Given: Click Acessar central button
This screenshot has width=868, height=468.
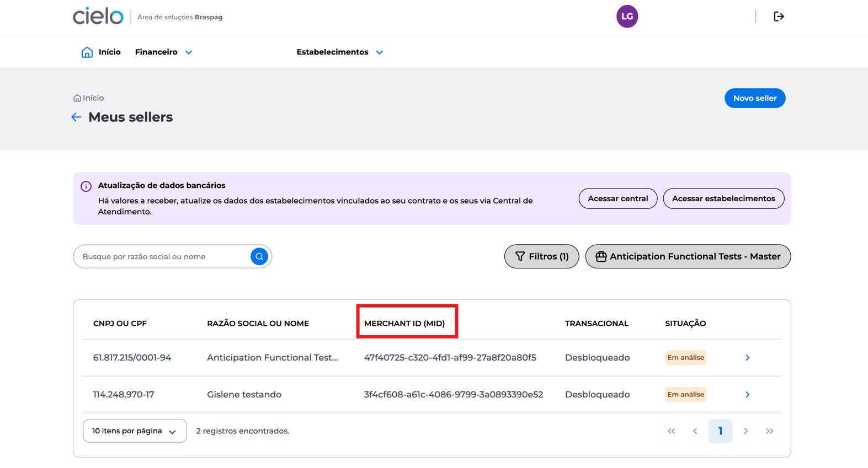Looking at the screenshot, I should point(617,198).
